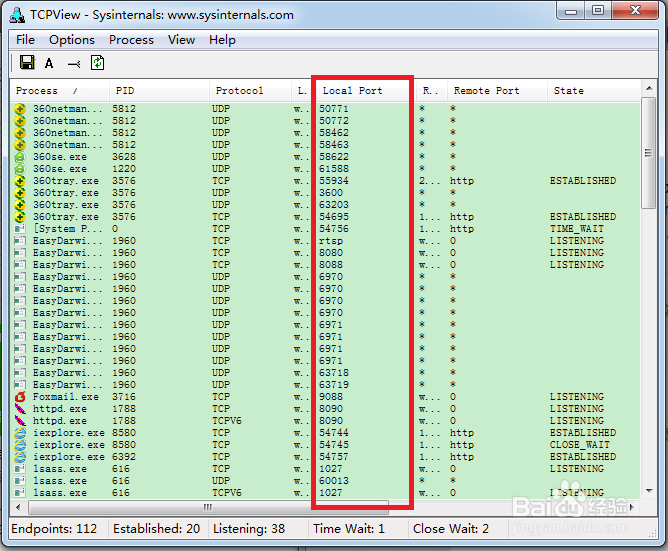Select local port 54745 cell
Screen dimensions: 668x551
(x=334, y=445)
